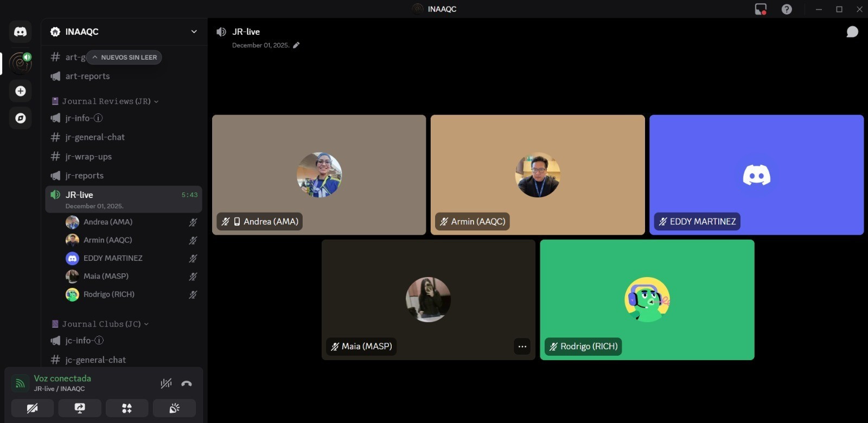Open the Activities launcher button

tap(127, 408)
